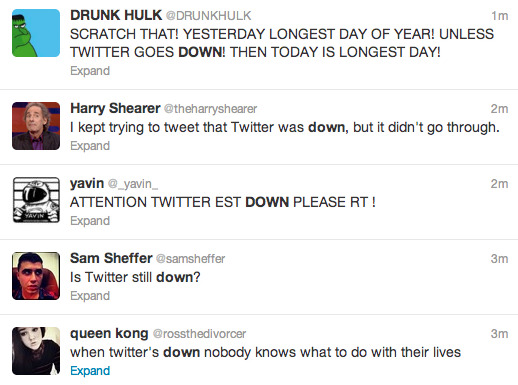
Task: Expand DRUNK HULK's tweet
Action: (90, 71)
